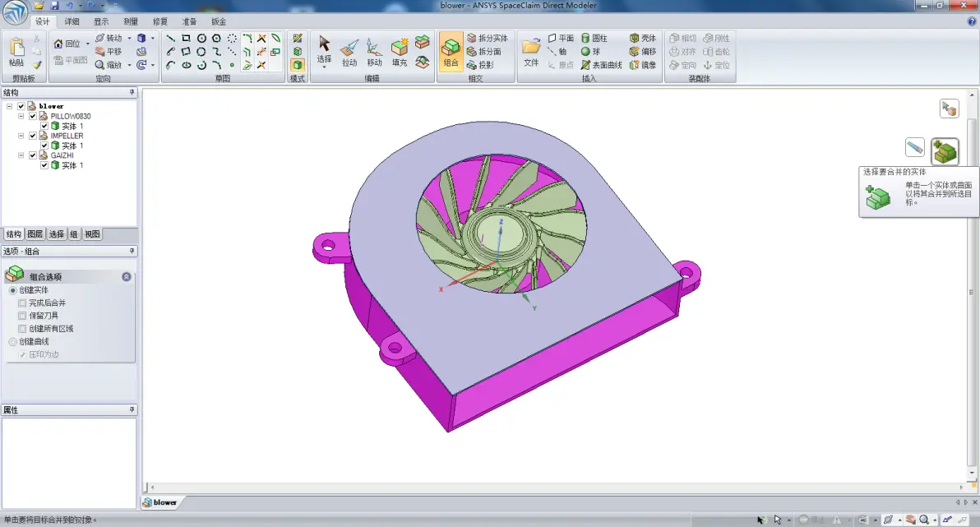Open the 测量 ribbon tab
The image size is (980, 527).
coord(130,21)
